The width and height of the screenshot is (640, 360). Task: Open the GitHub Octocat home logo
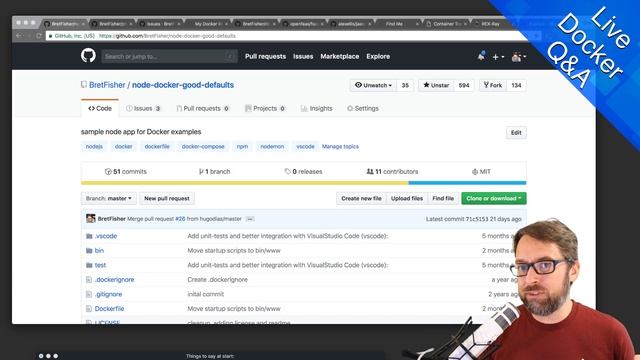tap(88, 56)
